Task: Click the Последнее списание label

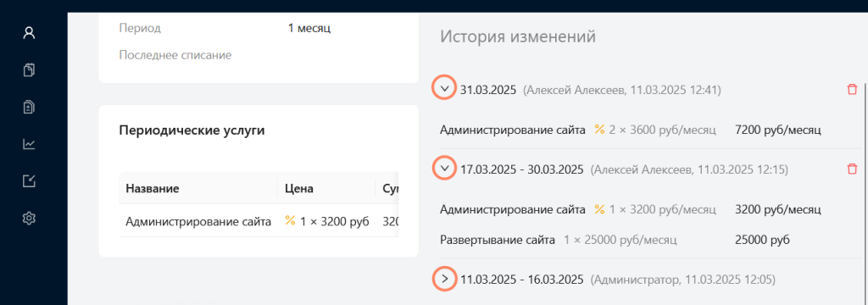Action: (x=175, y=55)
